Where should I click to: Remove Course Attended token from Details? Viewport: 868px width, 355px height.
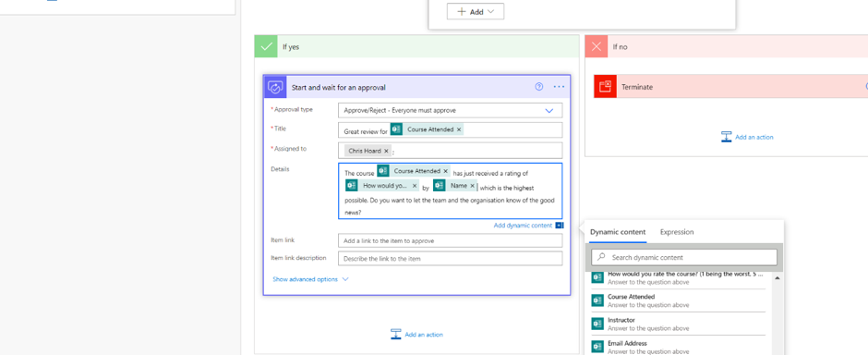(445, 171)
